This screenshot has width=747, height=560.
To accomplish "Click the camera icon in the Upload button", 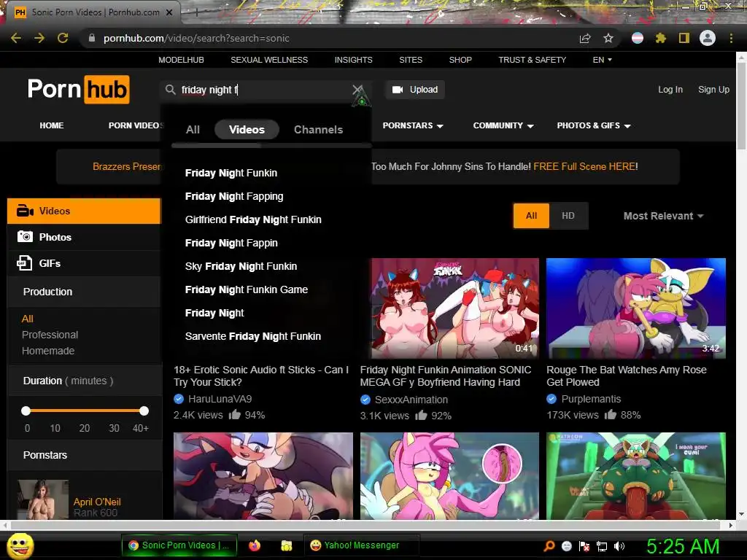I will 398,90.
